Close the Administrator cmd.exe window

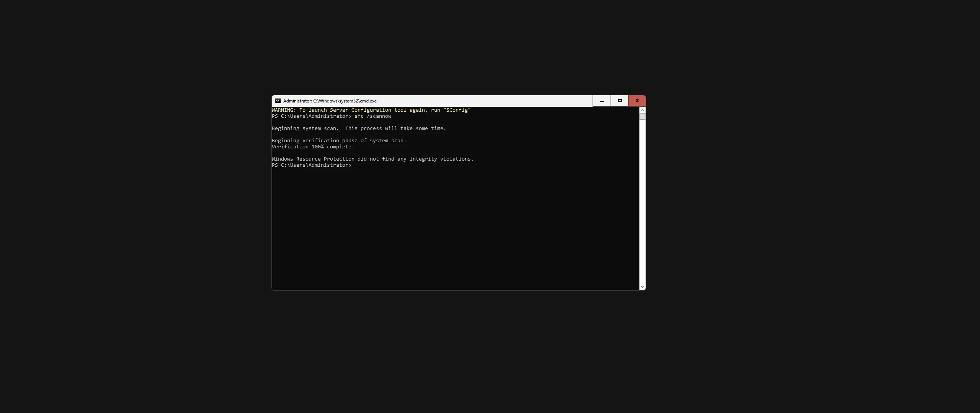637,101
